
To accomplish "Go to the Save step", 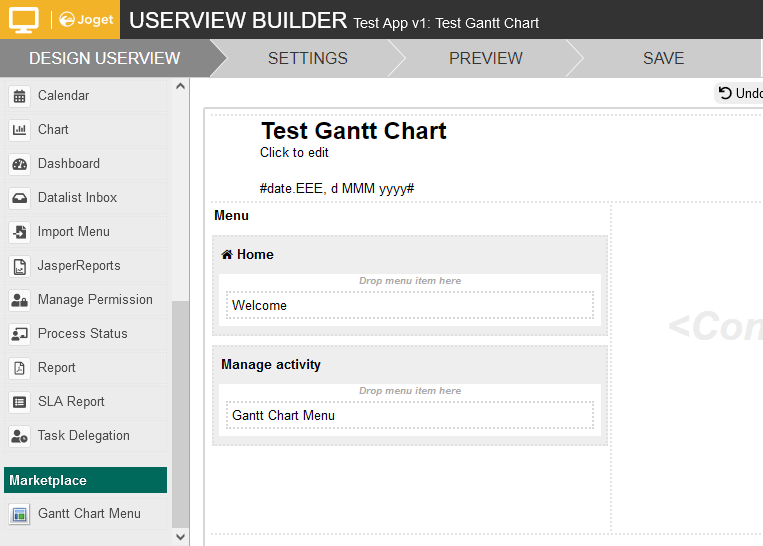I will pyautogui.click(x=663, y=58).
